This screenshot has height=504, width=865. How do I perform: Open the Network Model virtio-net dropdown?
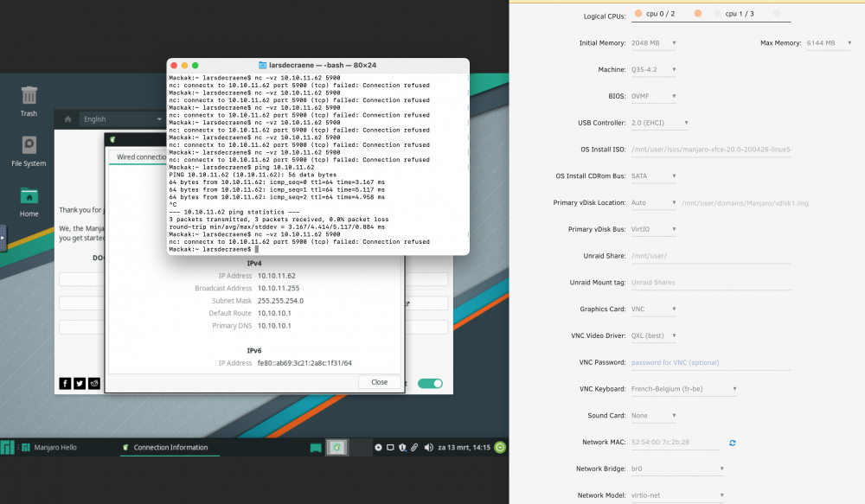click(677, 495)
